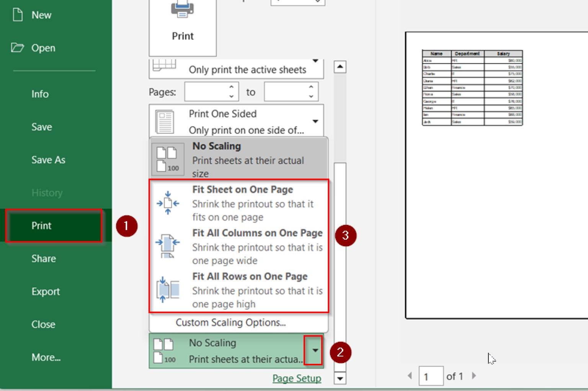Open the Print One Sided dropdown
The image size is (588, 391).
pos(315,121)
